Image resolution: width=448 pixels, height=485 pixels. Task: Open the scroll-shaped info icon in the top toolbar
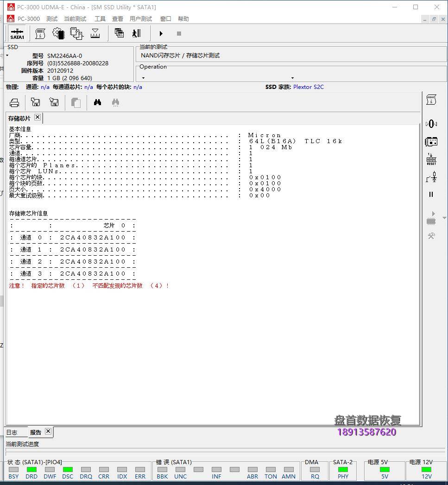40,33
